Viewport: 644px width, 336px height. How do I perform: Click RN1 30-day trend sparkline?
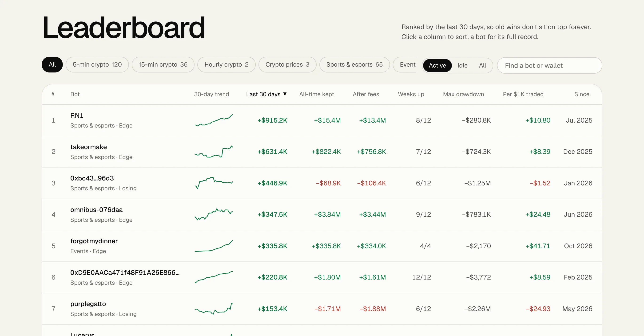pyautogui.click(x=214, y=120)
